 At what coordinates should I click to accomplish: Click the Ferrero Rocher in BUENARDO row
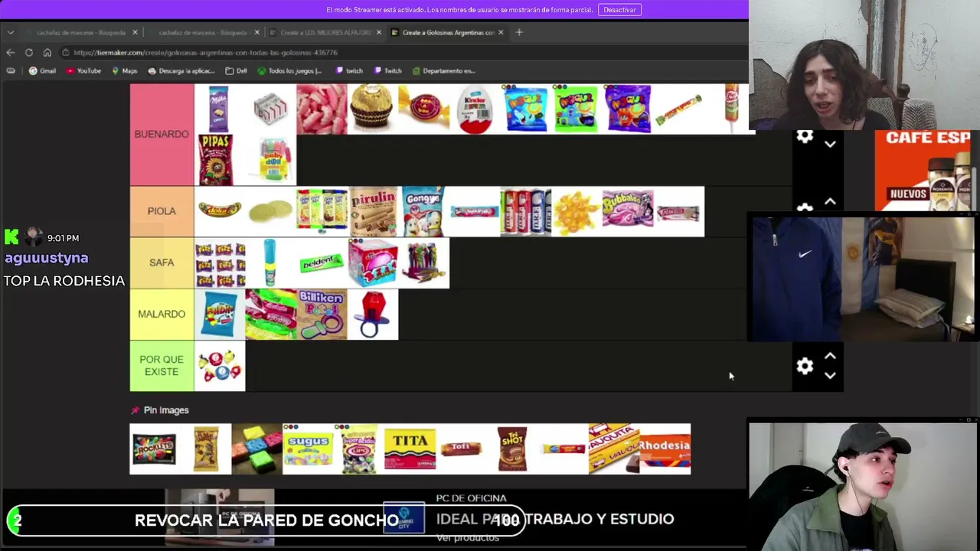[x=372, y=109]
